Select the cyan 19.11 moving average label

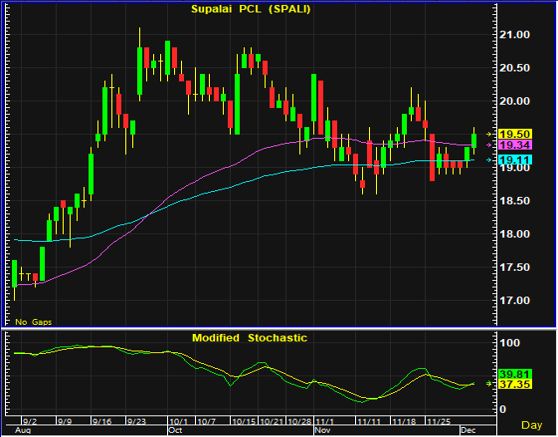pos(515,160)
